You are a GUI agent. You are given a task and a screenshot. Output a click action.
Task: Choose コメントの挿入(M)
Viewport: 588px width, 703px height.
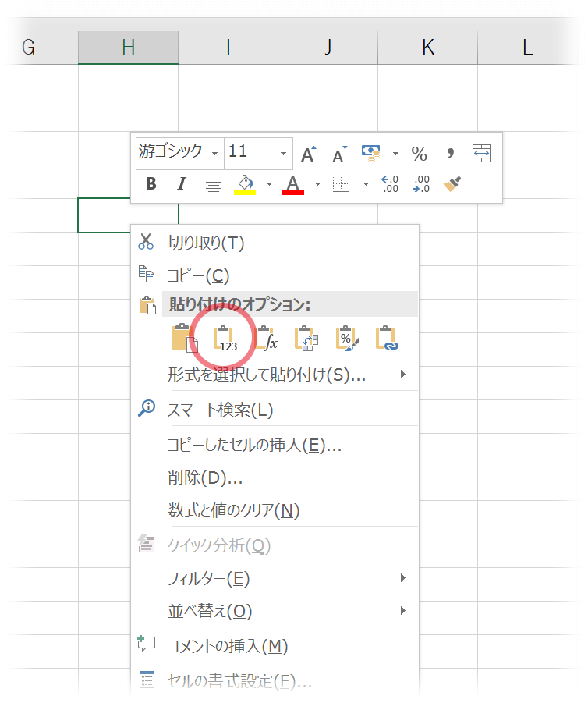pyautogui.click(x=275, y=646)
